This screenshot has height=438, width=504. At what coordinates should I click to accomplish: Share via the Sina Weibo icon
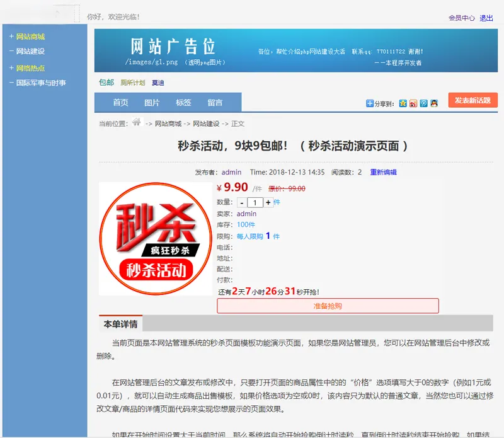(413, 103)
